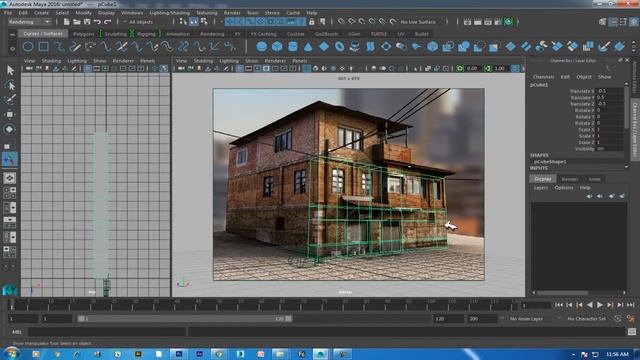Viewport: 640px width, 360px height.
Task: Toggle Tool Settings panel icon
Action: click(x=623, y=22)
